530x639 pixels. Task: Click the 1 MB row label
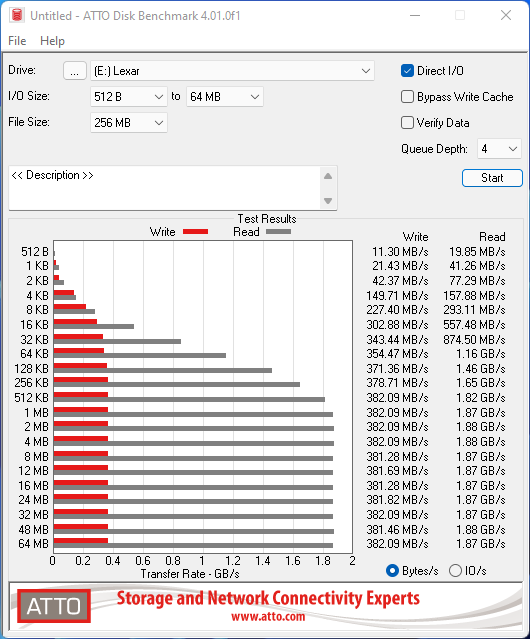(x=36, y=413)
